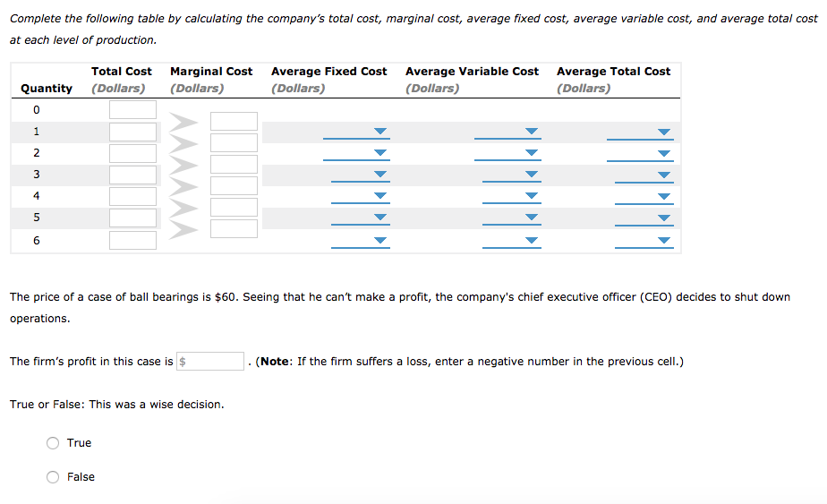
Task: Select the True radio button
Action: tap(54, 443)
